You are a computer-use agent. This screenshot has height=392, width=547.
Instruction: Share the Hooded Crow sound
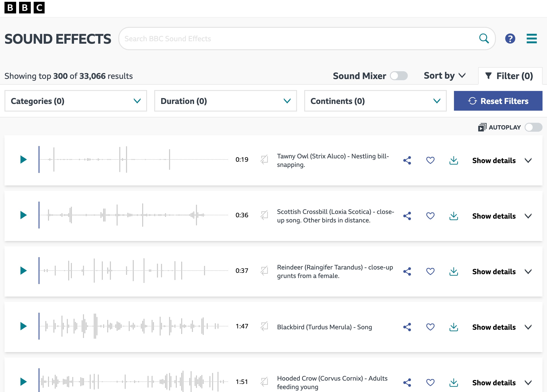[407, 383]
